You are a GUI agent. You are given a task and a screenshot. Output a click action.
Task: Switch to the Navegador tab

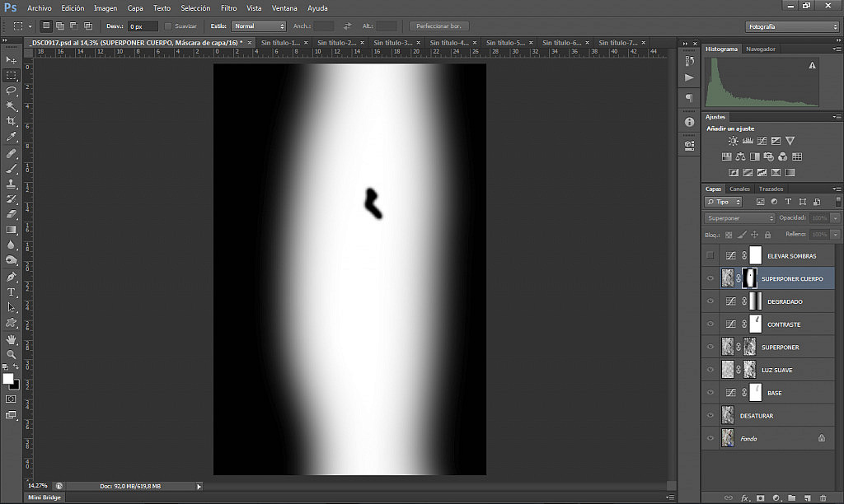coord(761,49)
